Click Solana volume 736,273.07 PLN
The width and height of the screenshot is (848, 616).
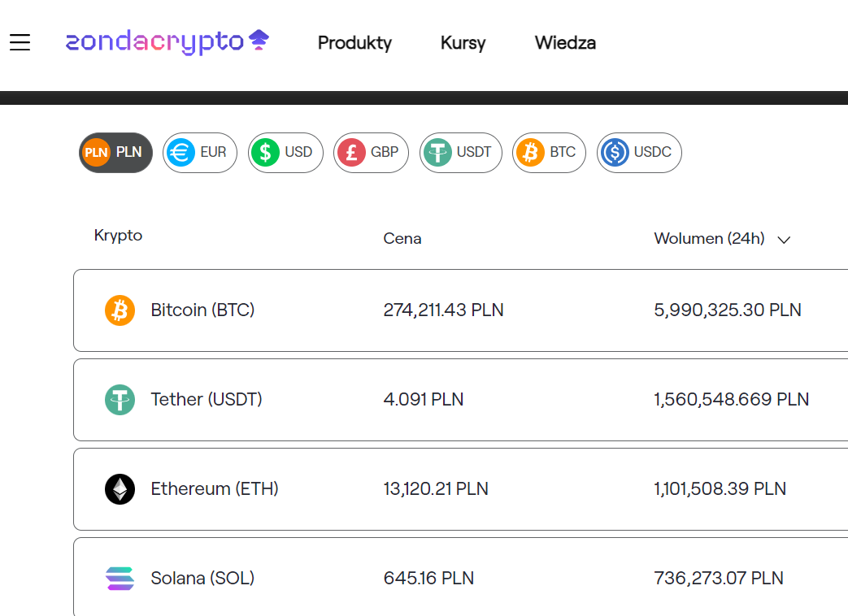718,578
